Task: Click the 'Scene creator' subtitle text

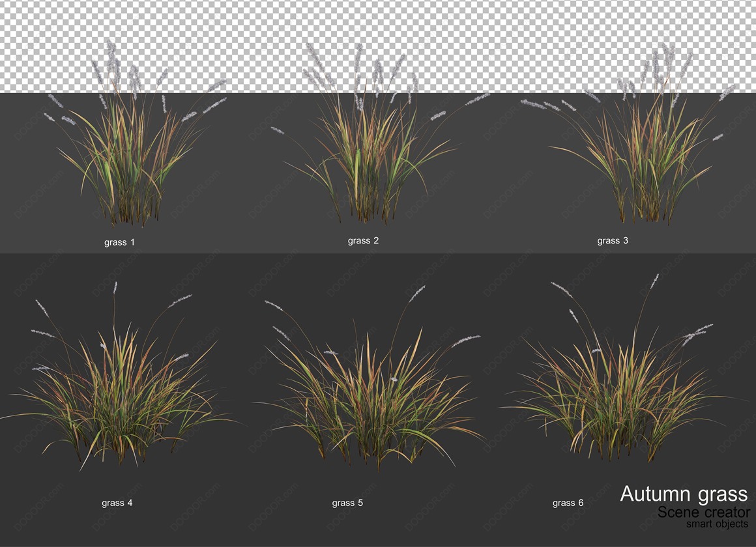Action: 703,512
